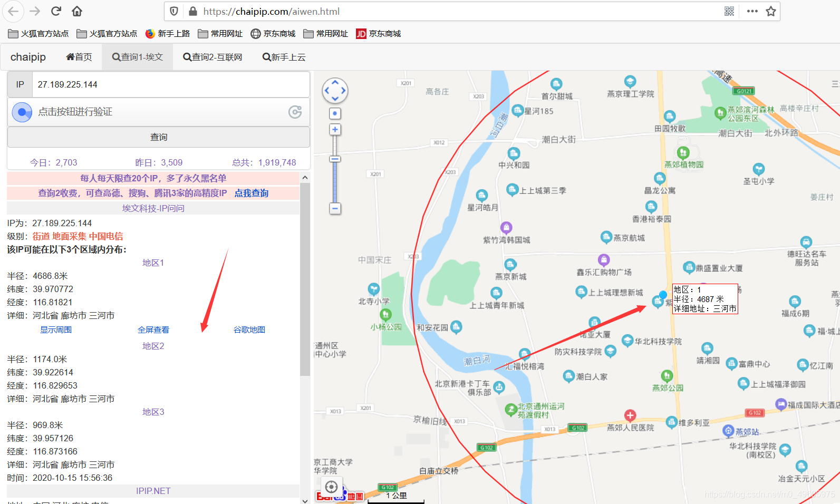840x504 pixels.
Task: Open the page actions three-dots menu
Action: 752,11
